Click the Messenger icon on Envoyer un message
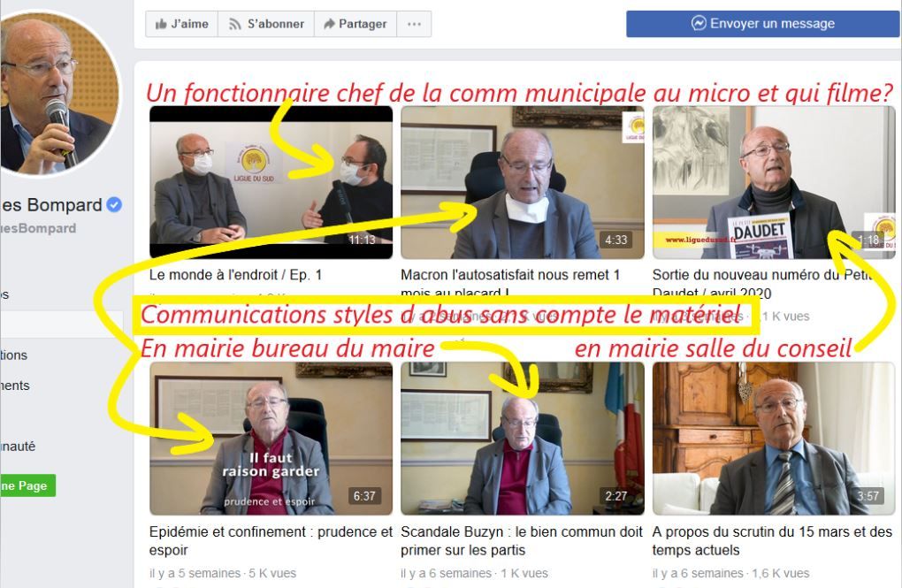The image size is (902, 588). click(699, 24)
